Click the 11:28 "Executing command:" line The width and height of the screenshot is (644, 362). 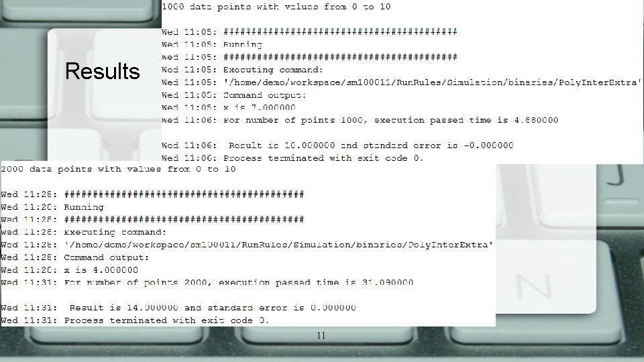pyautogui.click(x=84, y=233)
